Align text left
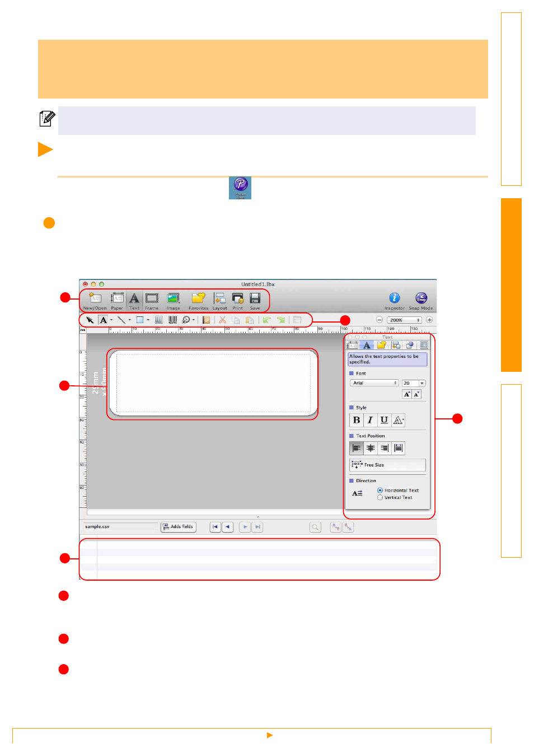The height and width of the screenshot is (756, 534). pos(357,448)
